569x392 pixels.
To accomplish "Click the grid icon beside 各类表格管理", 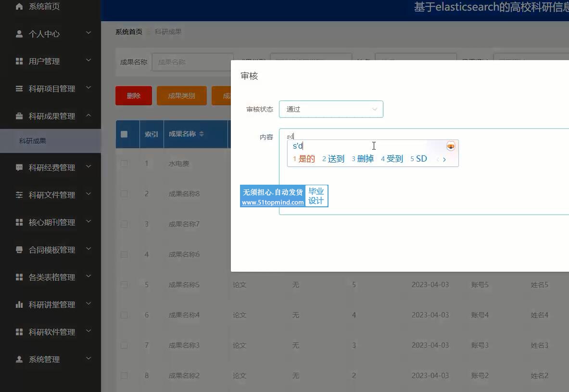I will (x=19, y=277).
